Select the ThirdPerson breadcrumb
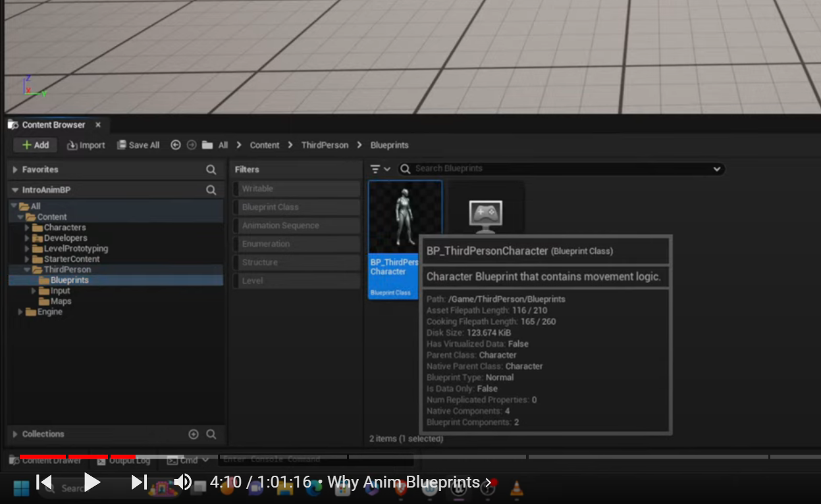 [325, 145]
